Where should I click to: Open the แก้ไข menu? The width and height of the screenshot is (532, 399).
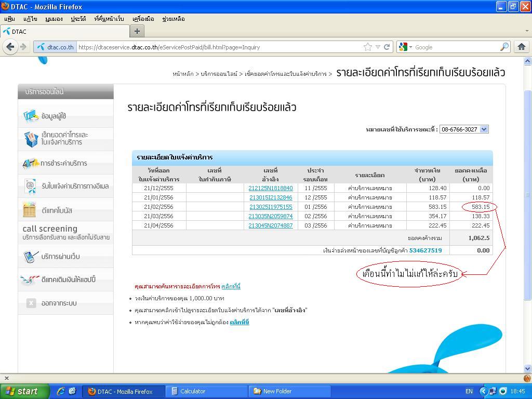[x=30, y=19]
